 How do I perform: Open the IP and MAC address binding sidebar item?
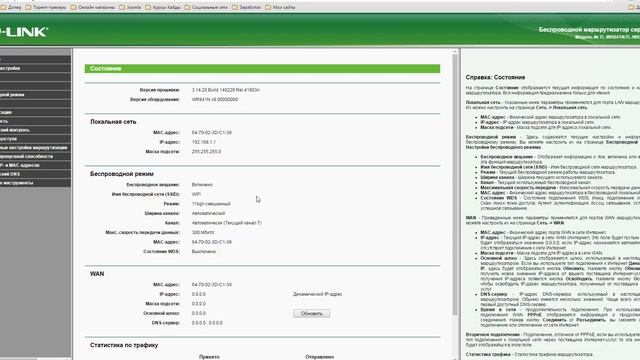pos(35,165)
